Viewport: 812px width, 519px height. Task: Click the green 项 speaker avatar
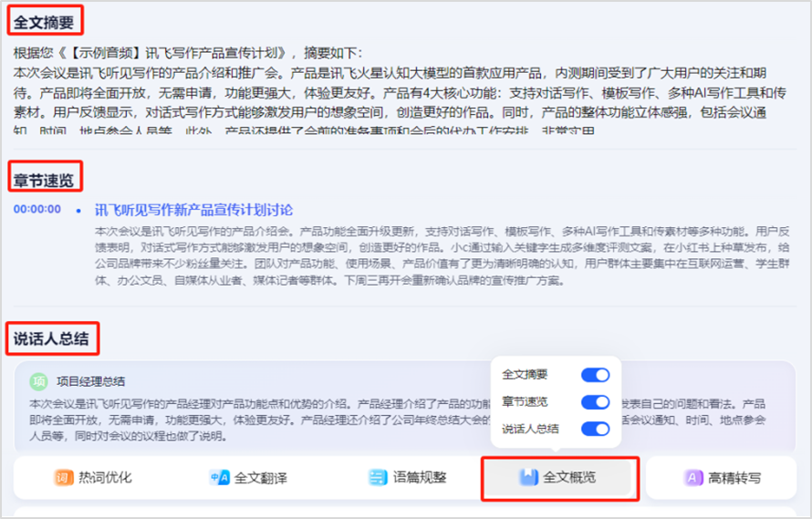[x=39, y=382]
